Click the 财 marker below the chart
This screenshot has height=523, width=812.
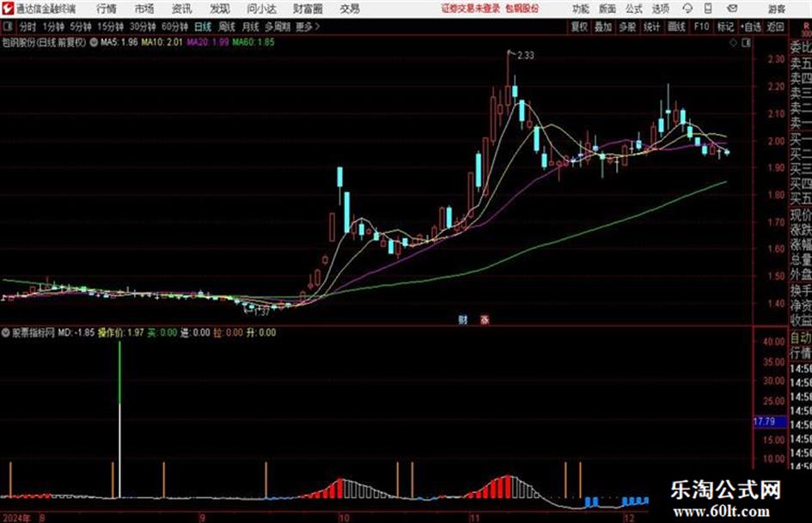tap(462, 319)
